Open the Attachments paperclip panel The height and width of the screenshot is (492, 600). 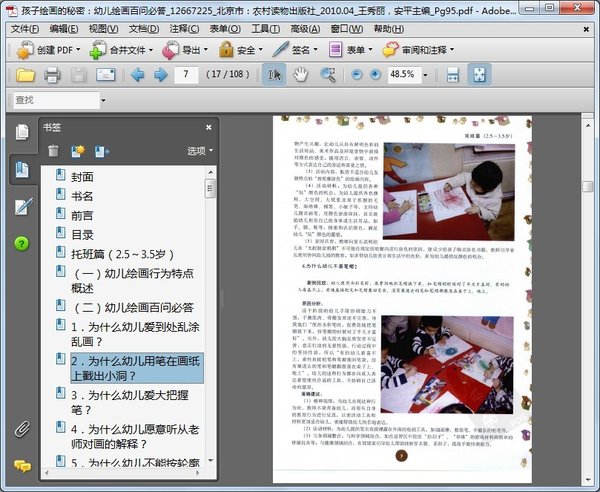coord(21,430)
